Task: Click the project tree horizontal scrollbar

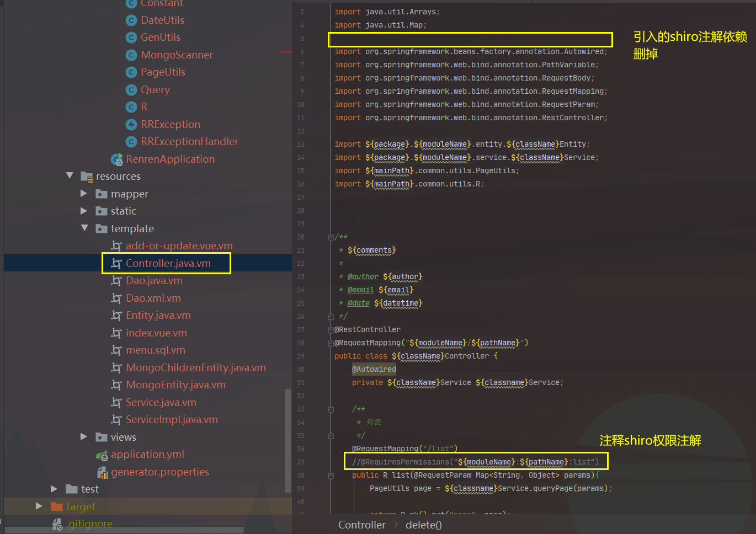Action: (x=124, y=530)
